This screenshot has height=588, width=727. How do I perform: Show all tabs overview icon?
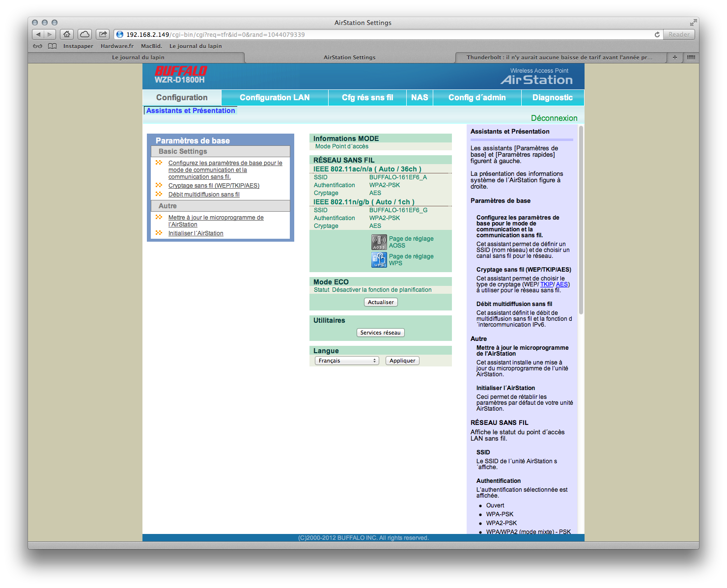[x=691, y=57]
